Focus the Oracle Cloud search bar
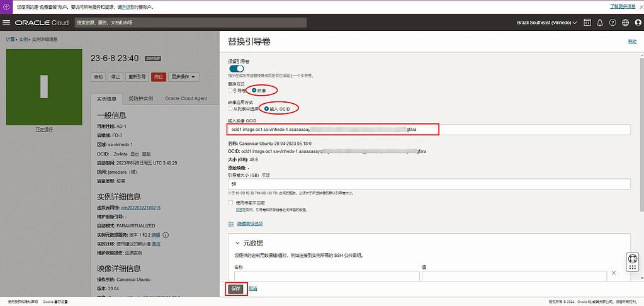This screenshot has width=644, height=306. click(x=190, y=23)
